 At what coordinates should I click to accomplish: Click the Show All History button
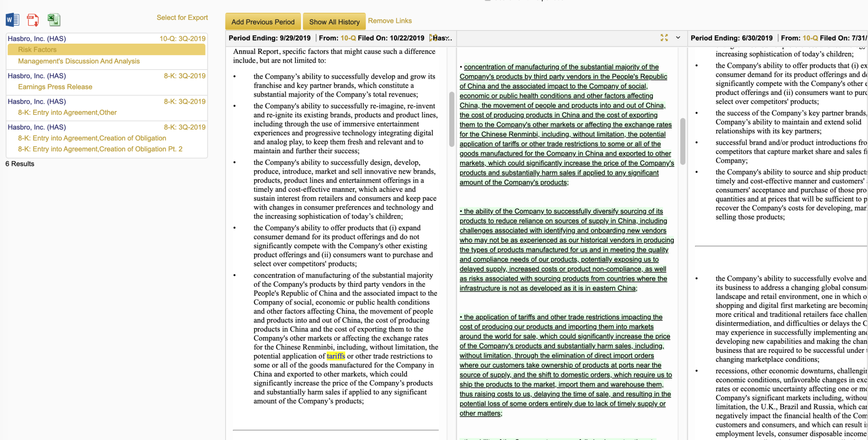coord(334,22)
